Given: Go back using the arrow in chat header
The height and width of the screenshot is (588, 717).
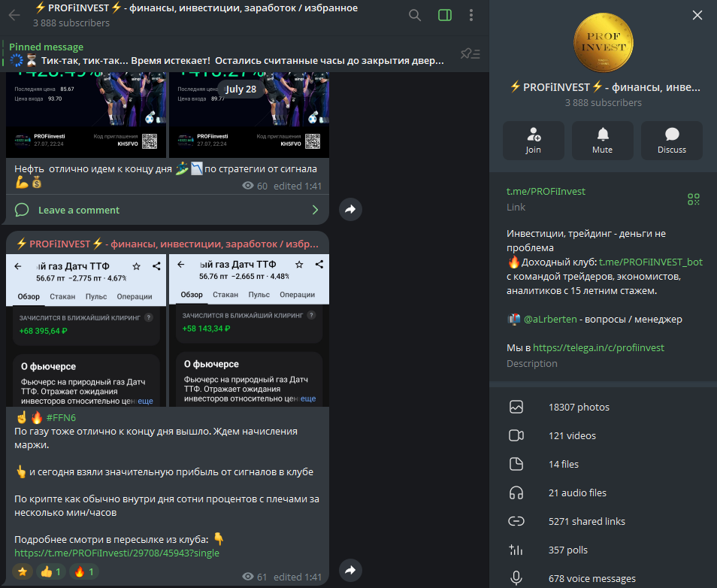Looking at the screenshot, I should click(x=14, y=15).
